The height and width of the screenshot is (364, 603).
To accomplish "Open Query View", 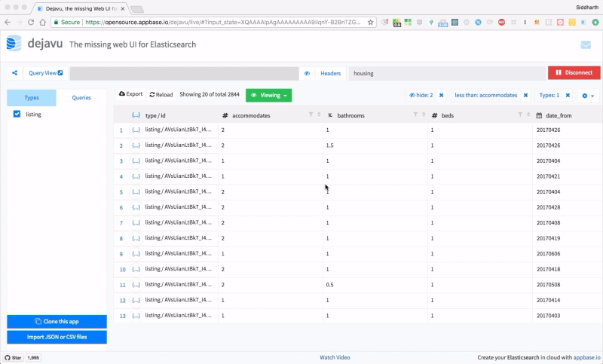I will click(x=45, y=73).
